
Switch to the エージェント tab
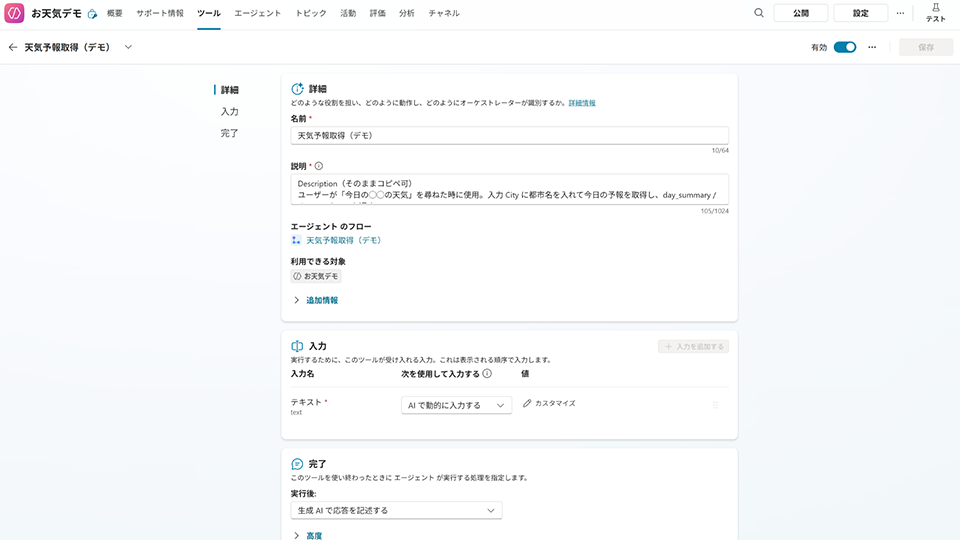tap(258, 13)
